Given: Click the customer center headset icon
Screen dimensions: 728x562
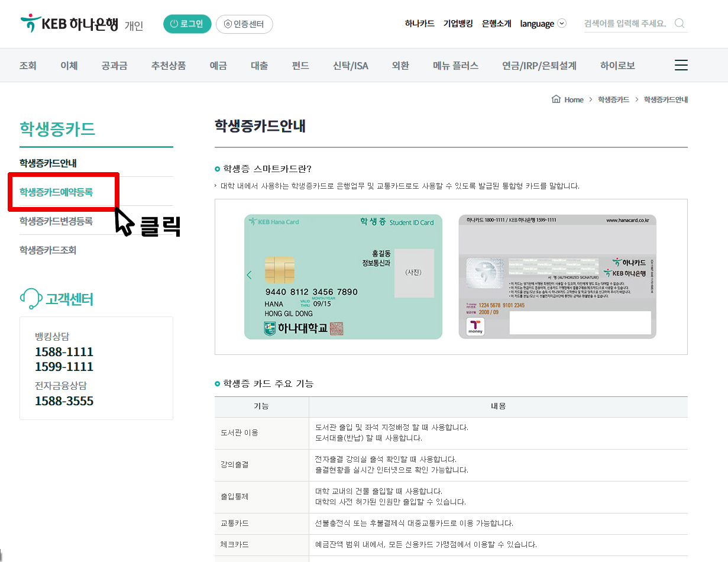Looking at the screenshot, I should pos(30,299).
